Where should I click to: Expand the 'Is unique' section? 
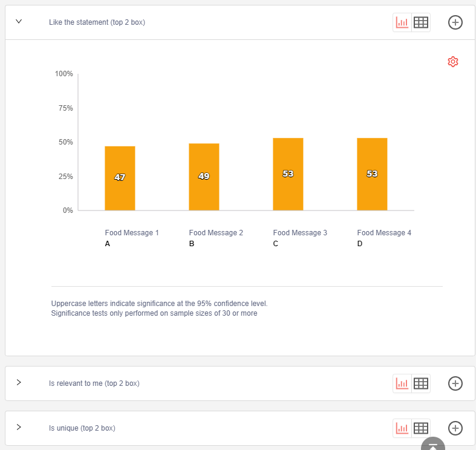pyautogui.click(x=19, y=428)
